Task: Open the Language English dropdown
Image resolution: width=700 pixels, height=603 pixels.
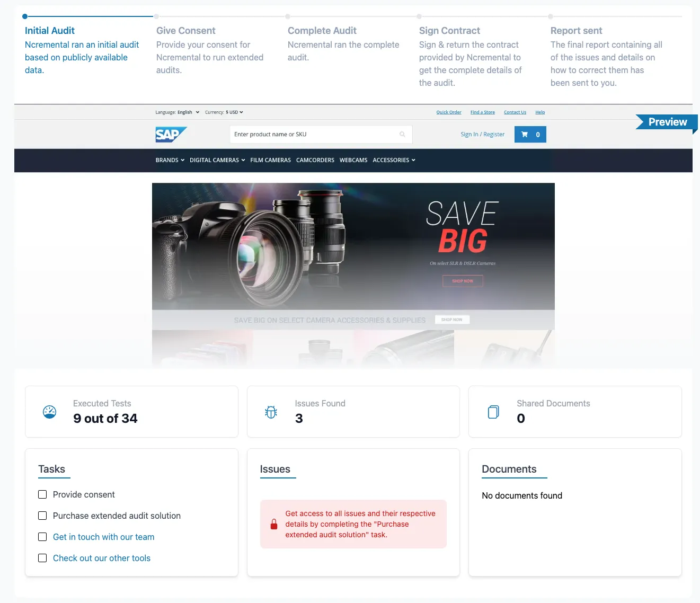Action: click(x=188, y=112)
